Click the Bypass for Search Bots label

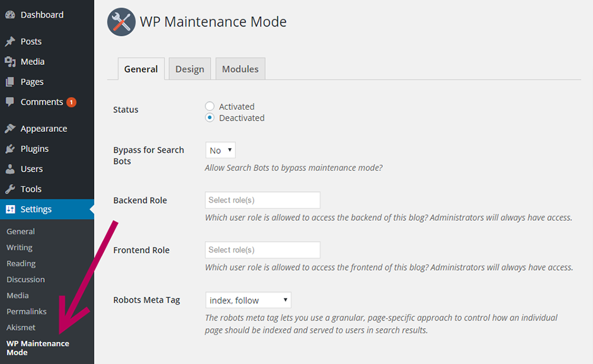(x=149, y=156)
